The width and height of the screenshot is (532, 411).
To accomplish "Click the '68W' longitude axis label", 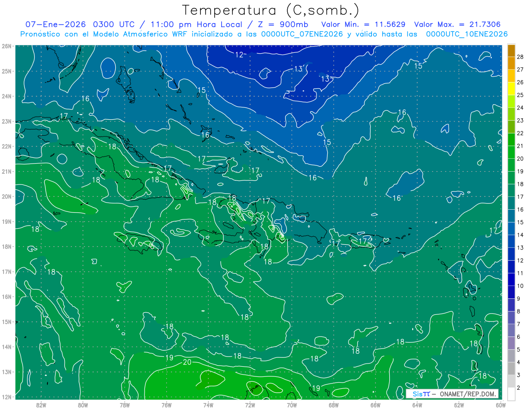I will [333, 405].
